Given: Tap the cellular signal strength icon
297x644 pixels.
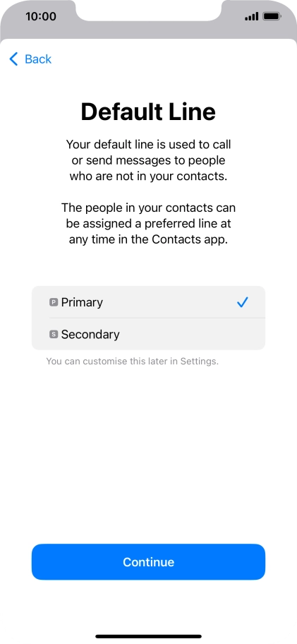Looking at the screenshot, I should pos(251,16).
